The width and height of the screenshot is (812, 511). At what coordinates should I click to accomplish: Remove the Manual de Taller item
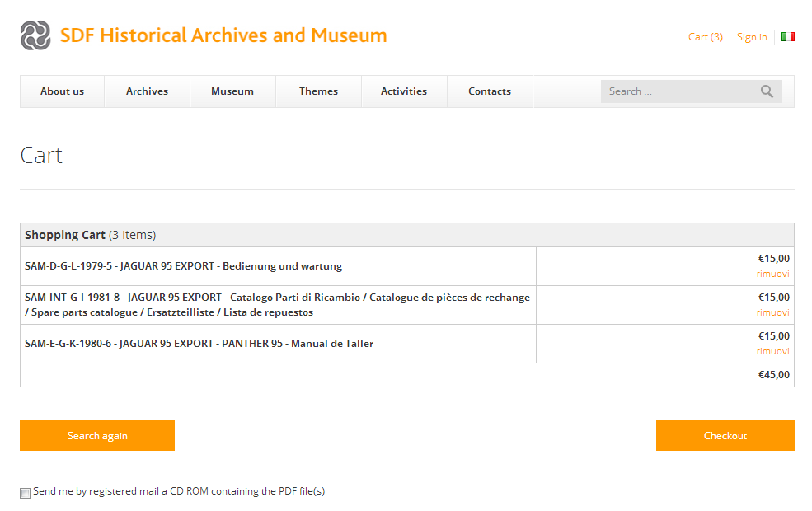click(x=772, y=351)
